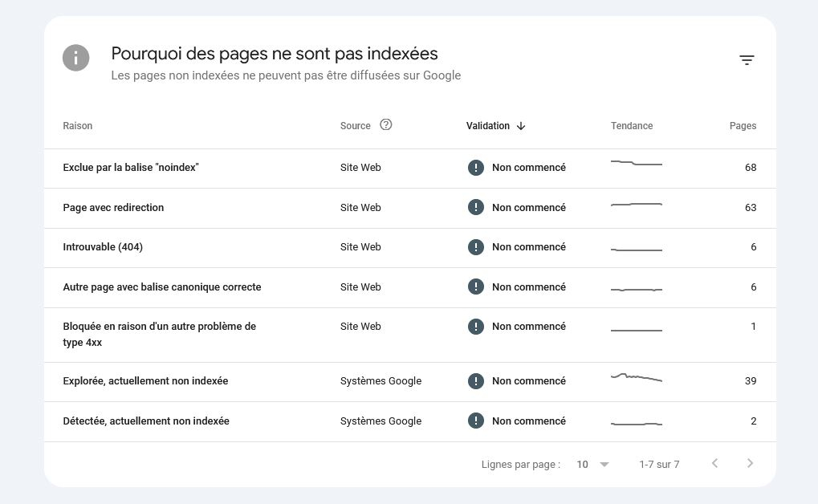Open Détectée, actuellement non indexée row
Image resolution: width=818 pixels, height=504 pixels.
[x=410, y=421]
